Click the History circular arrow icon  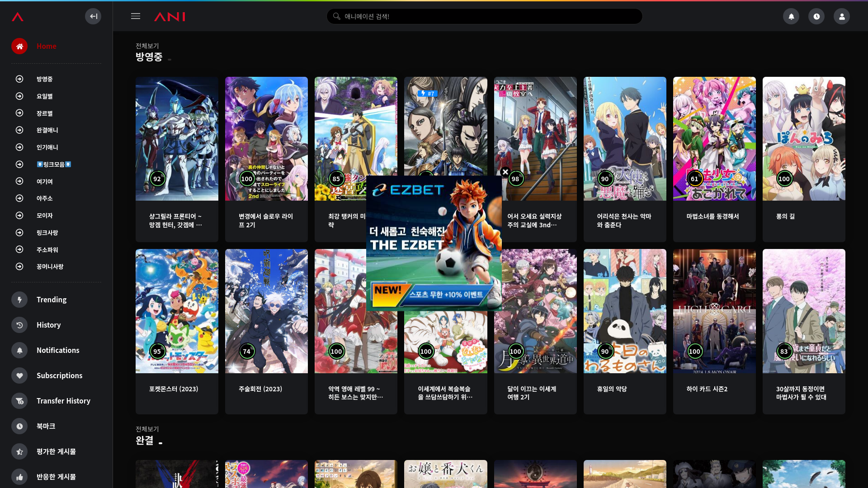point(19,325)
